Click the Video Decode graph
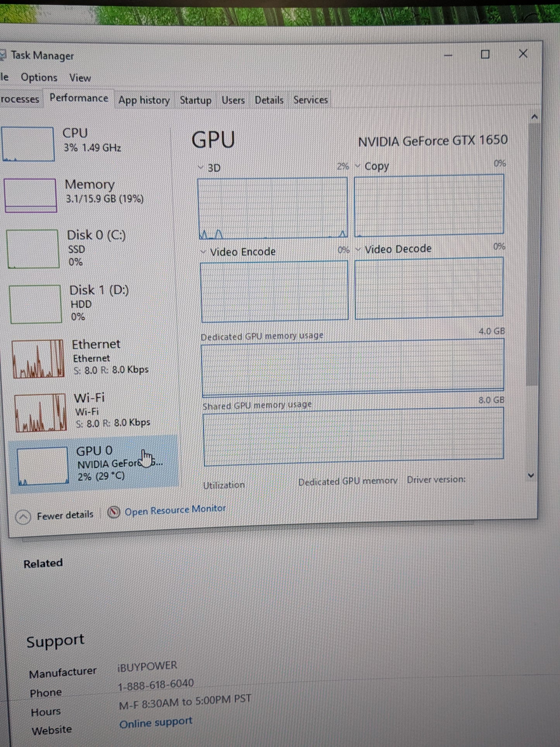 (x=429, y=288)
